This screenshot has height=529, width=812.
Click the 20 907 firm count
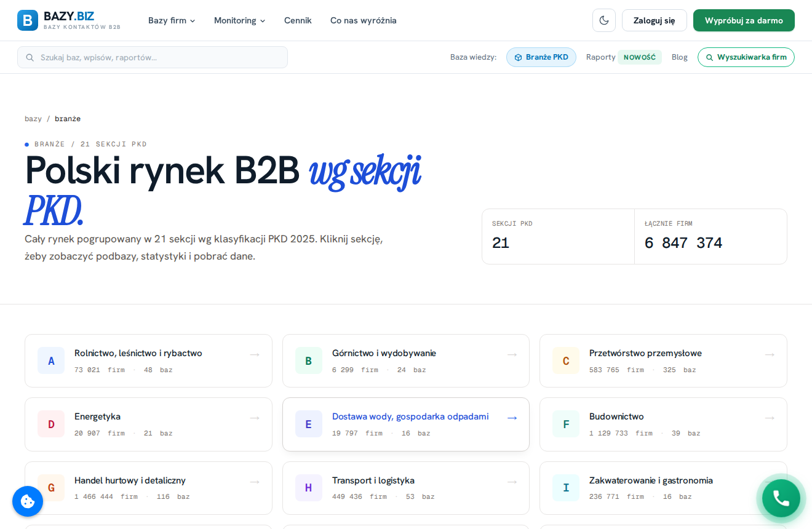pyautogui.click(x=100, y=433)
